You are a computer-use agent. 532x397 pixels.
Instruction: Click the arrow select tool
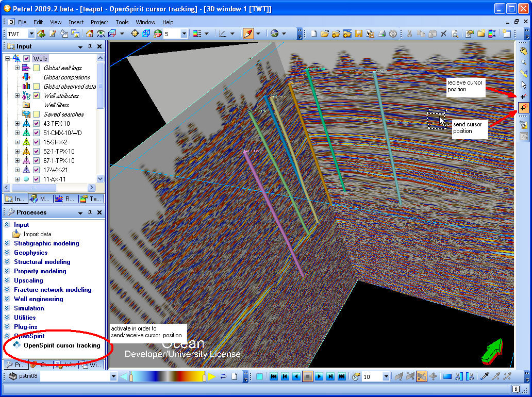(x=523, y=85)
